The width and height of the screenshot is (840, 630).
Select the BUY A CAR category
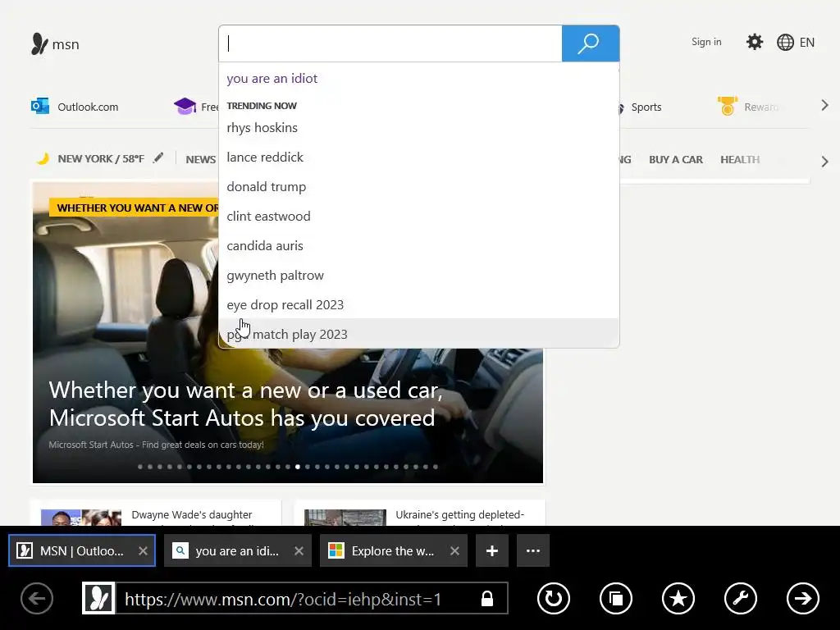676,160
